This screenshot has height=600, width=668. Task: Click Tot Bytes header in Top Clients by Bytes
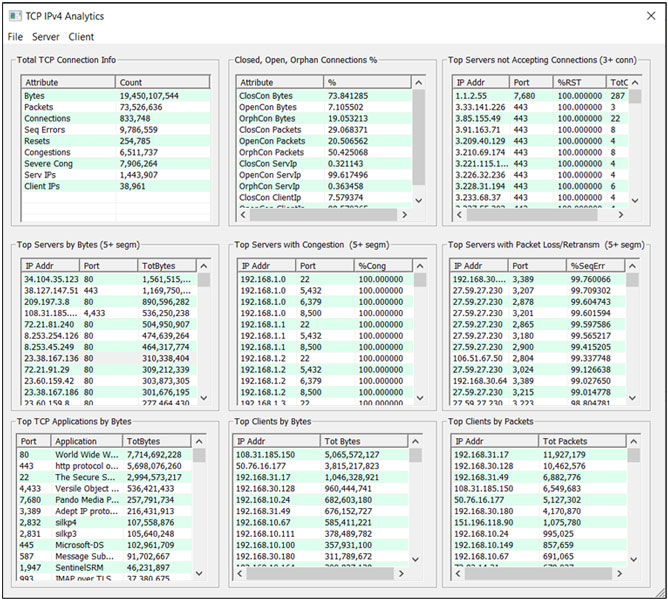coord(364,441)
